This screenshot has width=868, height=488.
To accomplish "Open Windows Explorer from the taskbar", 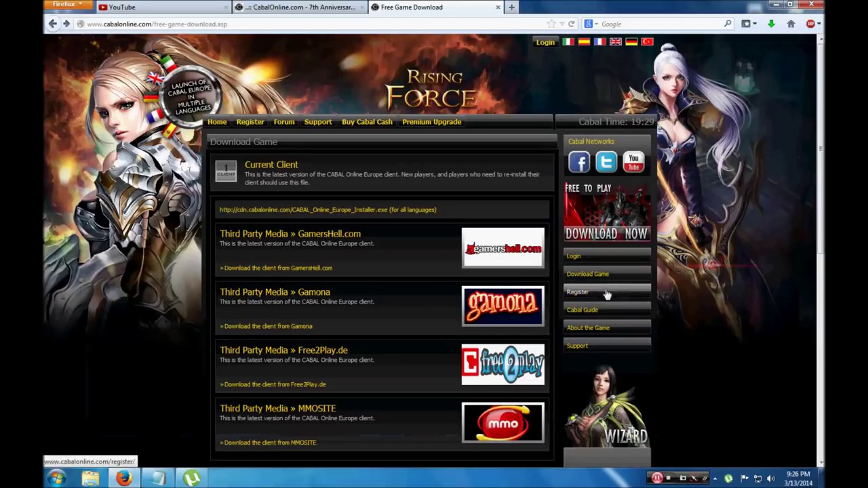I will tap(91, 479).
